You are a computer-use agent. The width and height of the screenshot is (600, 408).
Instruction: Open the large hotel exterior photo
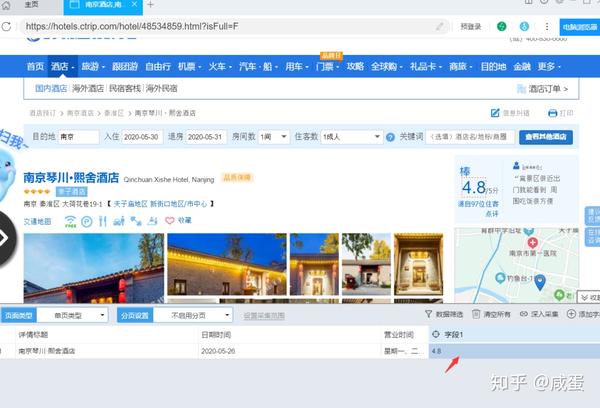(x=94, y=268)
